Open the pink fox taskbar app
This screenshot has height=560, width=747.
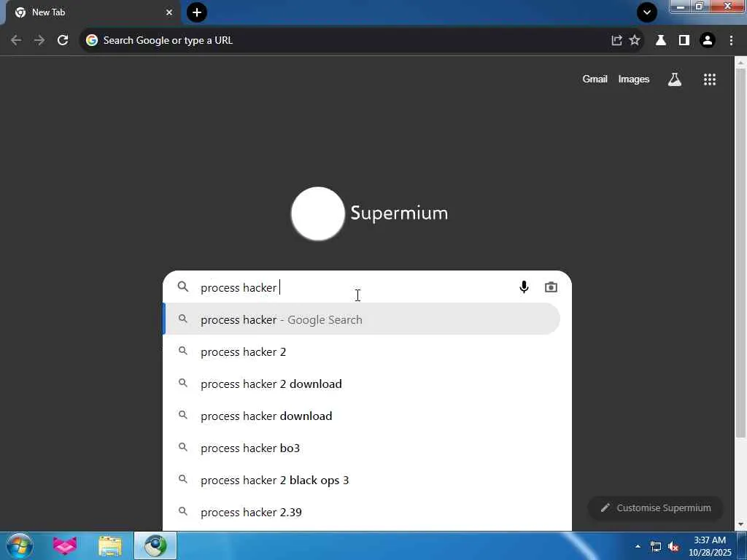[x=65, y=545]
